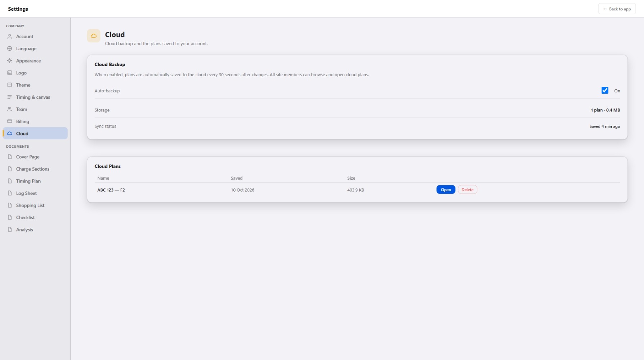Open the Billing section
This screenshot has height=360, width=644.
(x=35, y=121)
